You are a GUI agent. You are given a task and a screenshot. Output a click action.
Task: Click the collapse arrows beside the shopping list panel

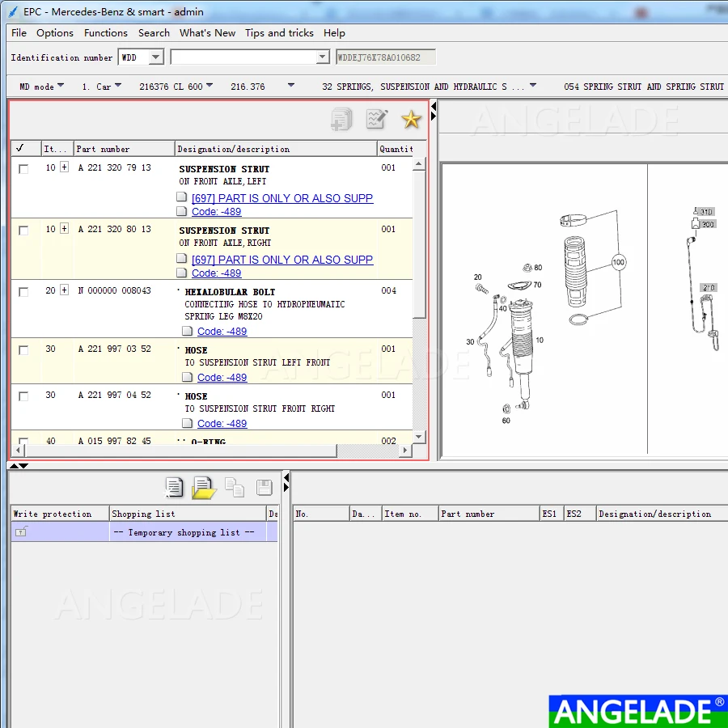[286, 482]
